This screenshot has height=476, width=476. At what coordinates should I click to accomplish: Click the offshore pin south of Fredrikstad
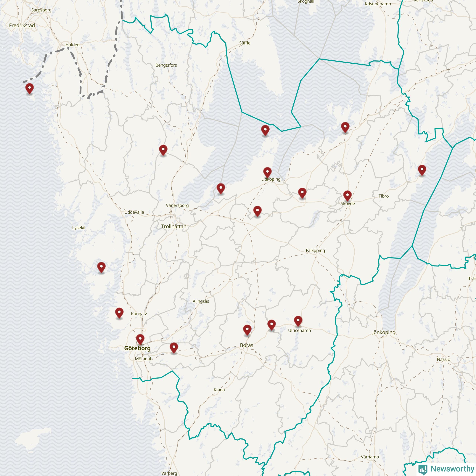[x=30, y=89]
